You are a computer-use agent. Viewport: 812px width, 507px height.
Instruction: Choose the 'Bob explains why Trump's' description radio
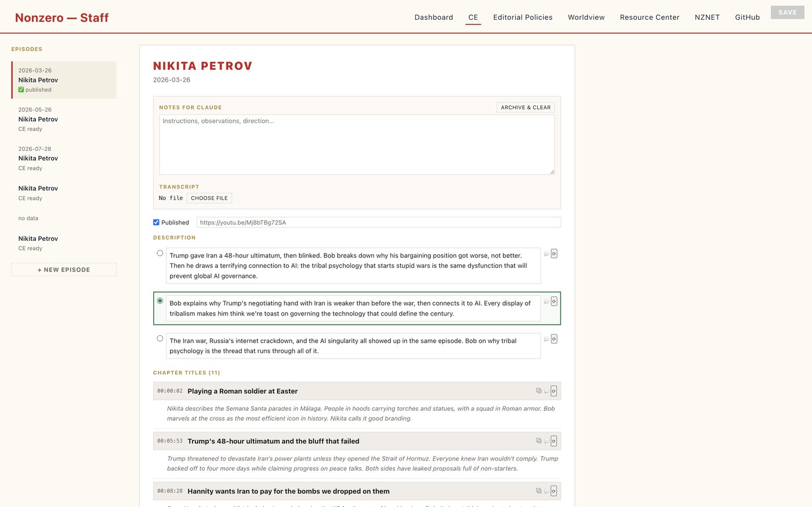160,300
